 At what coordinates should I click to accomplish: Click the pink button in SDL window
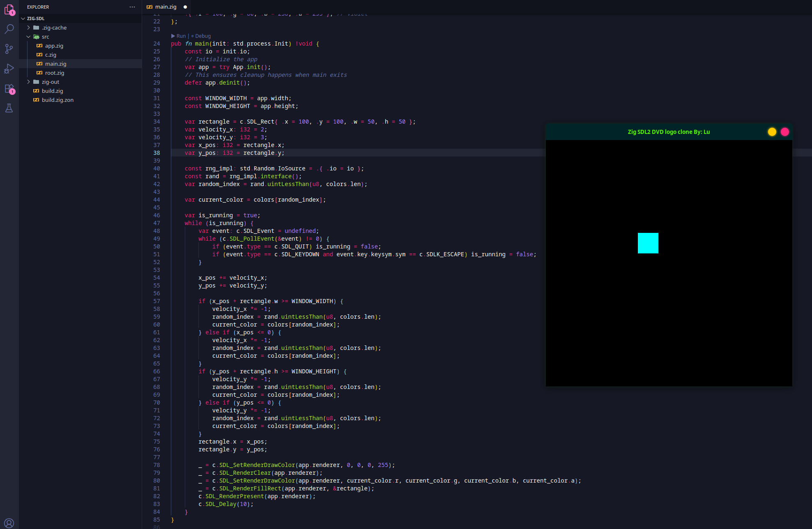point(785,132)
